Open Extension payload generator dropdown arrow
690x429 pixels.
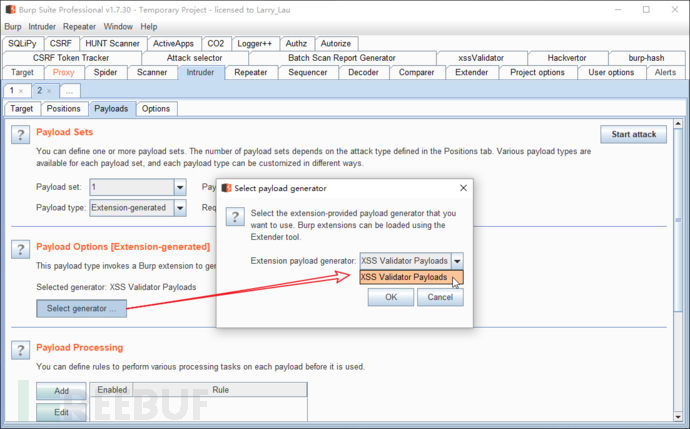[x=457, y=261]
